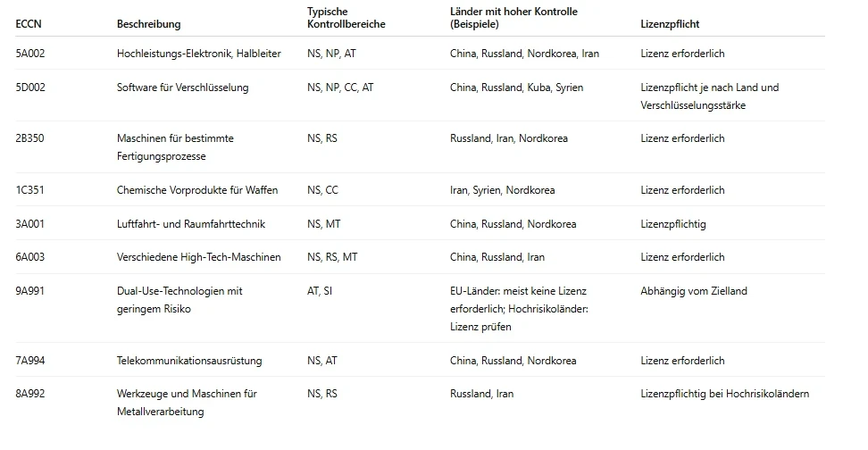Image resolution: width=868 pixels, height=450 pixels.
Task: Click the 8A992 code cell
Action: click(29, 394)
